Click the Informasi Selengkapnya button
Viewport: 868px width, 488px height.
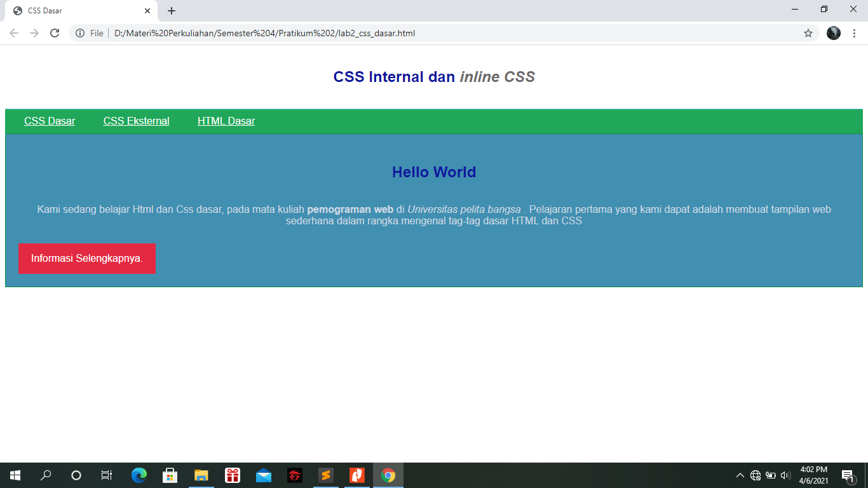(x=87, y=259)
